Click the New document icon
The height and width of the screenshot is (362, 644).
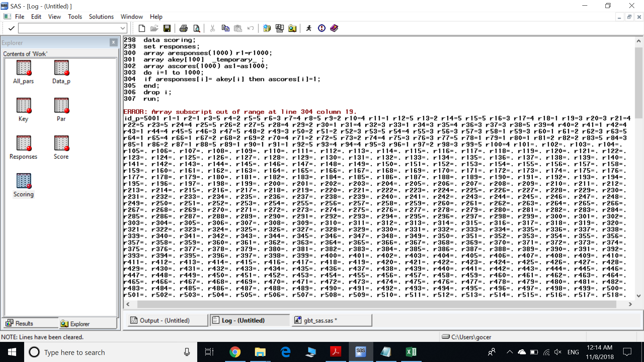(x=142, y=28)
